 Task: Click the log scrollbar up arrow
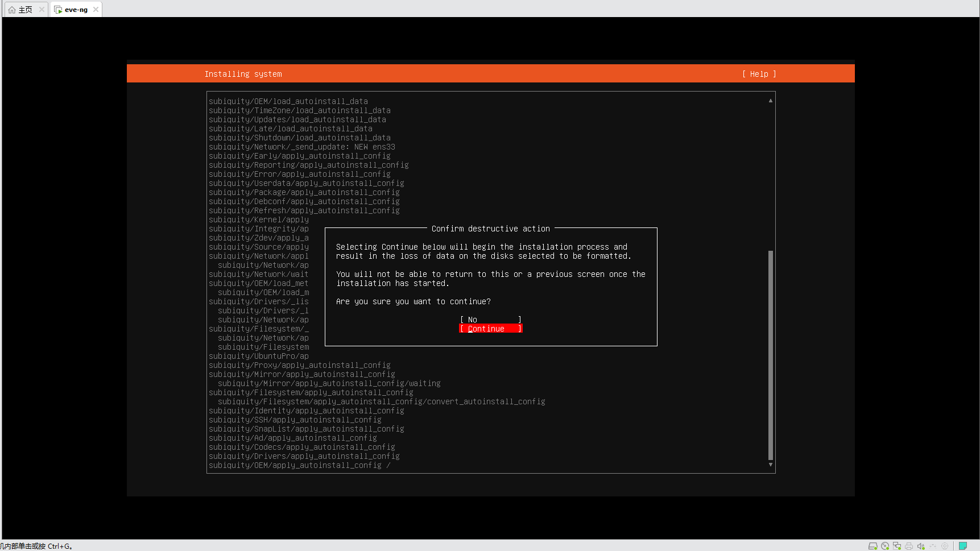coord(771,101)
